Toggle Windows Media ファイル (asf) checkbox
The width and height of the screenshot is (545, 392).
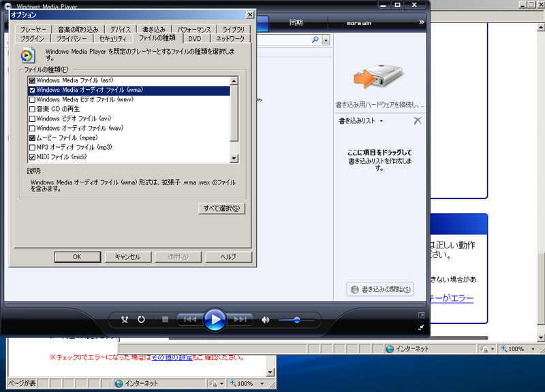32,80
